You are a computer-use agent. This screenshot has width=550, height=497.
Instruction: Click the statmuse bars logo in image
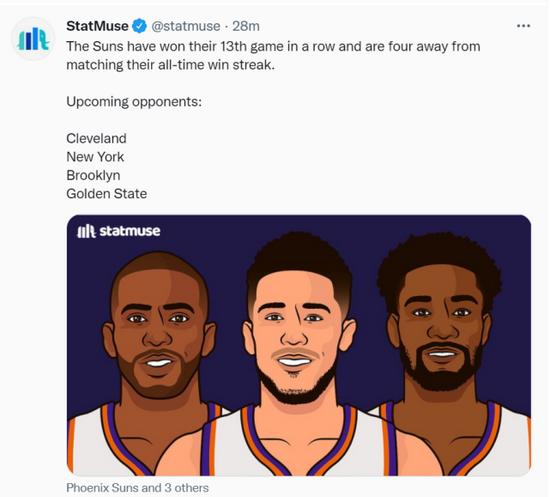[x=86, y=231]
